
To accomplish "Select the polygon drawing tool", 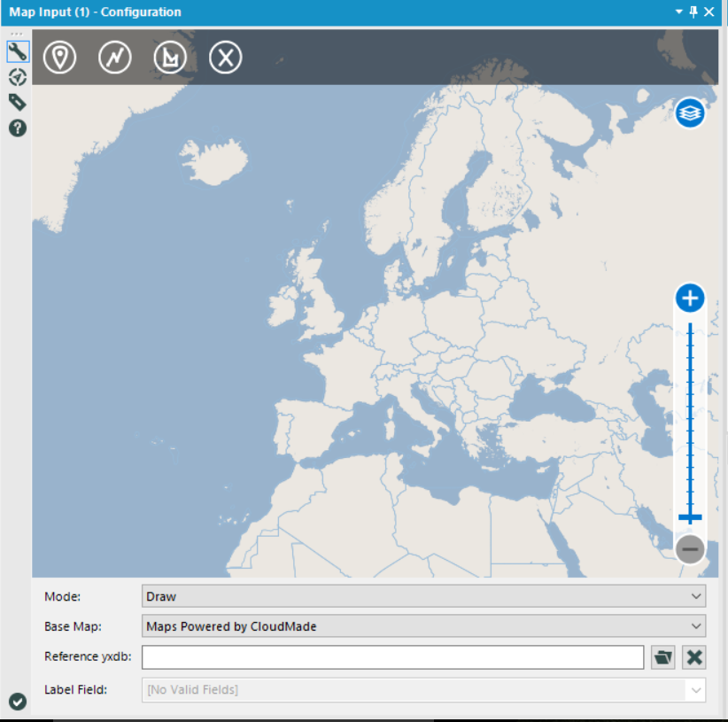I will click(170, 58).
